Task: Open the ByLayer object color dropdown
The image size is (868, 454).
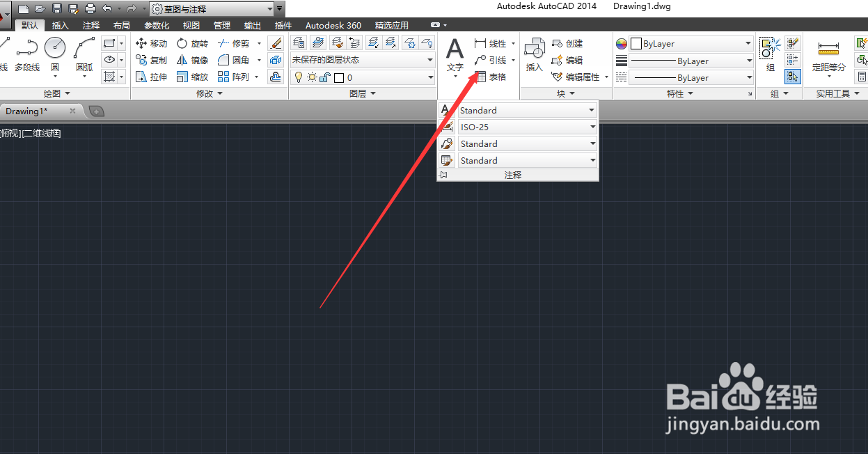Action: [x=748, y=43]
